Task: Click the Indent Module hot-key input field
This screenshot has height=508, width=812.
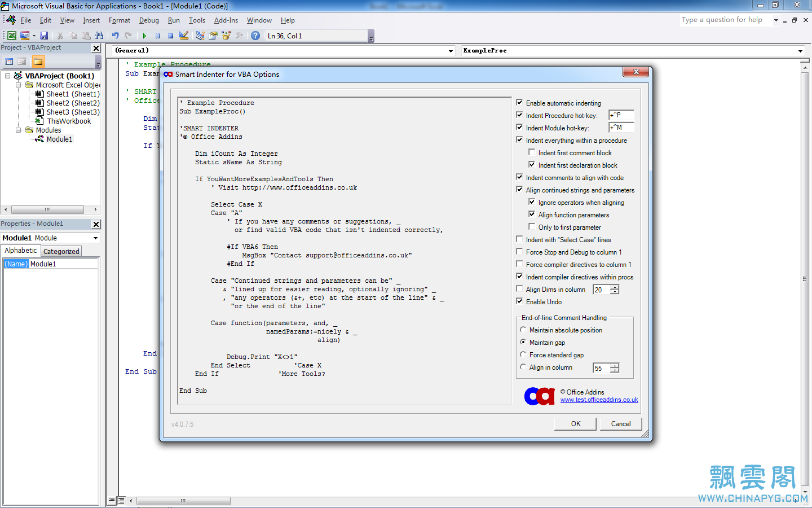Action: coord(621,128)
